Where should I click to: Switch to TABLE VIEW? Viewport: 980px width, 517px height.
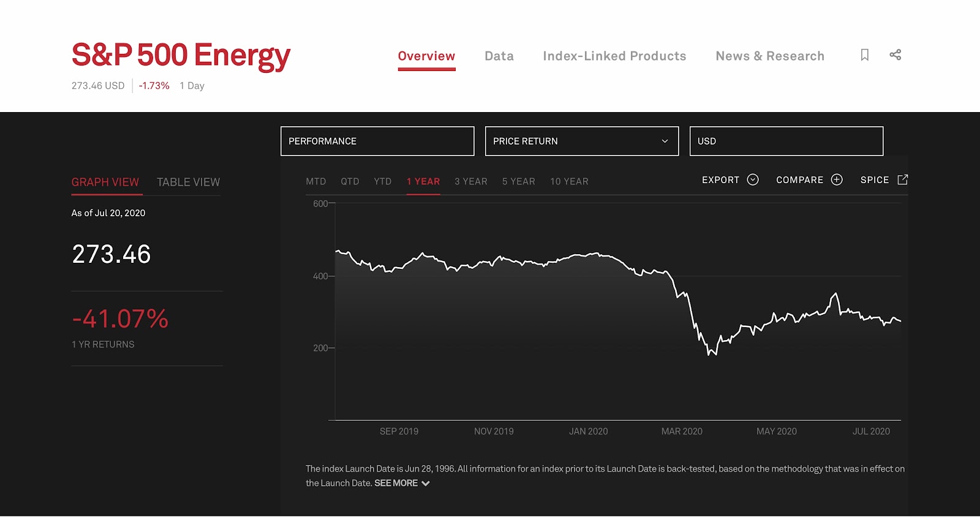tap(188, 182)
